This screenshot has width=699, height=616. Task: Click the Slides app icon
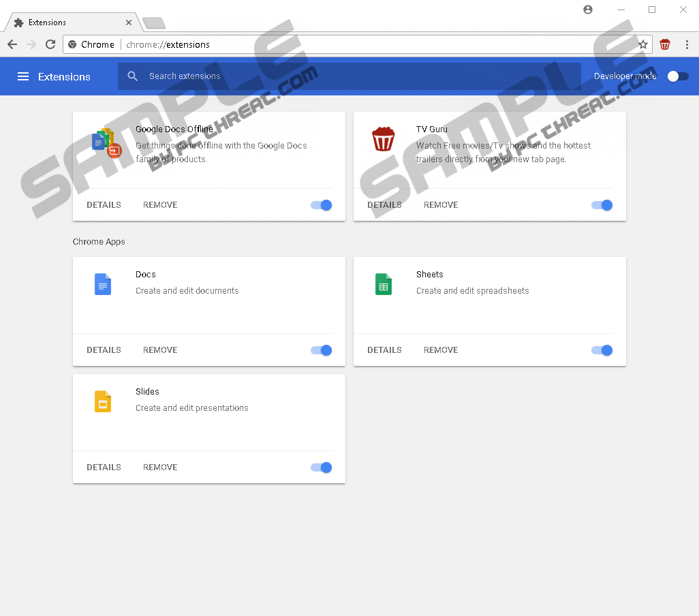click(x=102, y=401)
